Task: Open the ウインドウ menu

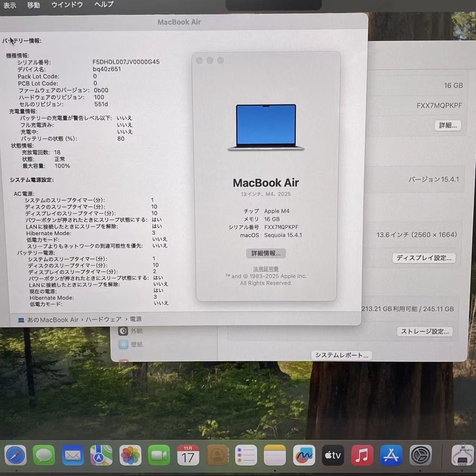Action: (67, 5)
